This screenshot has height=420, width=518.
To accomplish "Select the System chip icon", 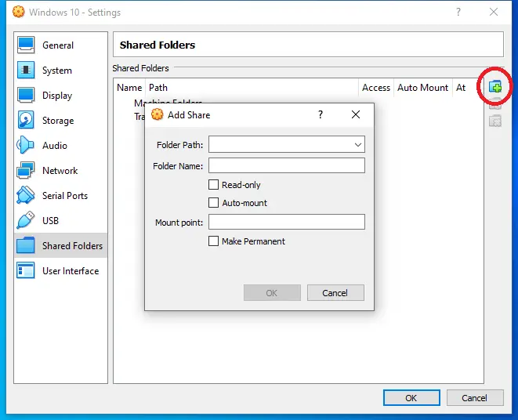I will pyautogui.click(x=26, y=70).
